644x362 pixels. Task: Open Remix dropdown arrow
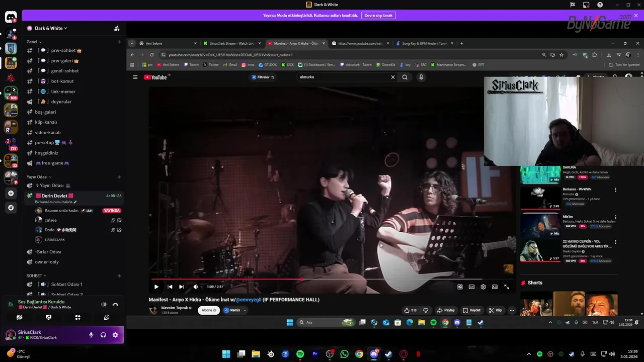pyautogui.click(x=245, y=310)
